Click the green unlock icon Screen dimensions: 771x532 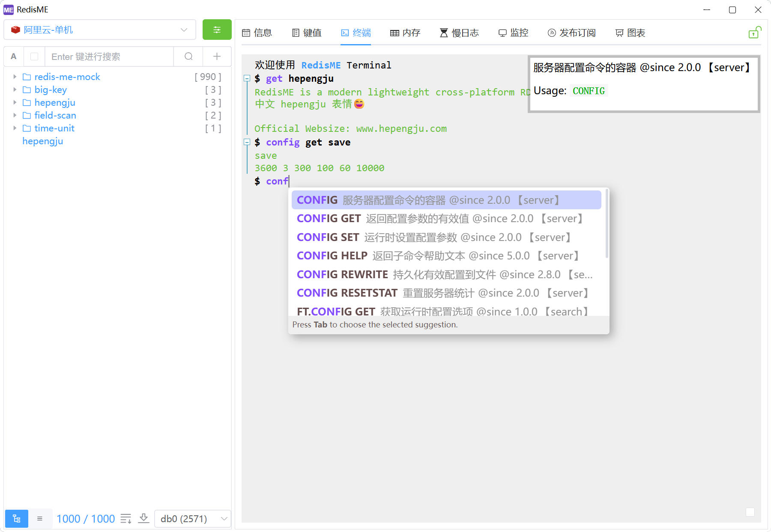pyautogui.click(x=754, y=33)
